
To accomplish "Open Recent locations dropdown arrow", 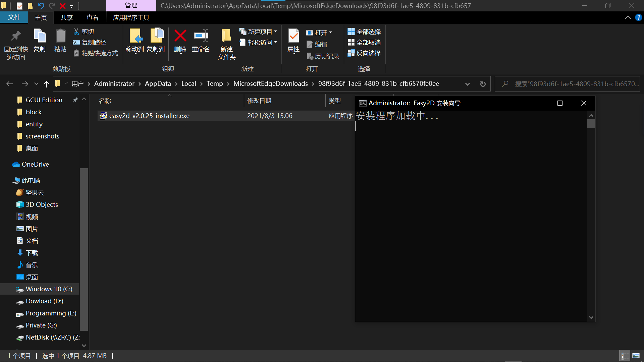I will (36, 84).
